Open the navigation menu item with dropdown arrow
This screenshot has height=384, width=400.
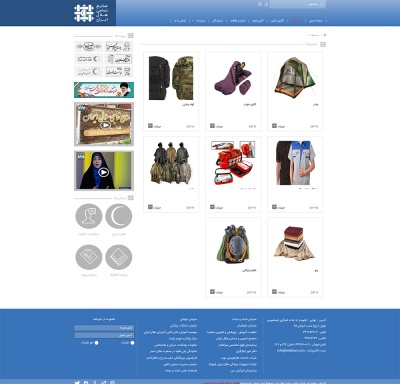pyautogui.click(x=199, y=21)
